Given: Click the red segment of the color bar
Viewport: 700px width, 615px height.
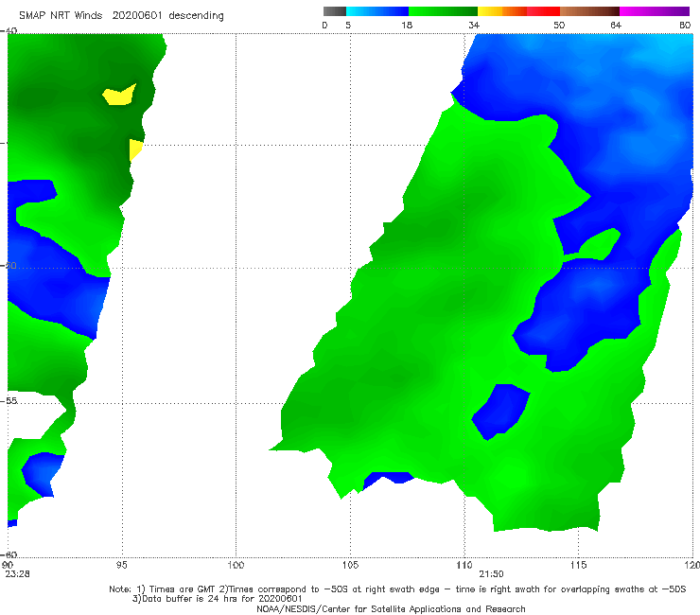Looking at the screenshot, I should coord(543,11).
